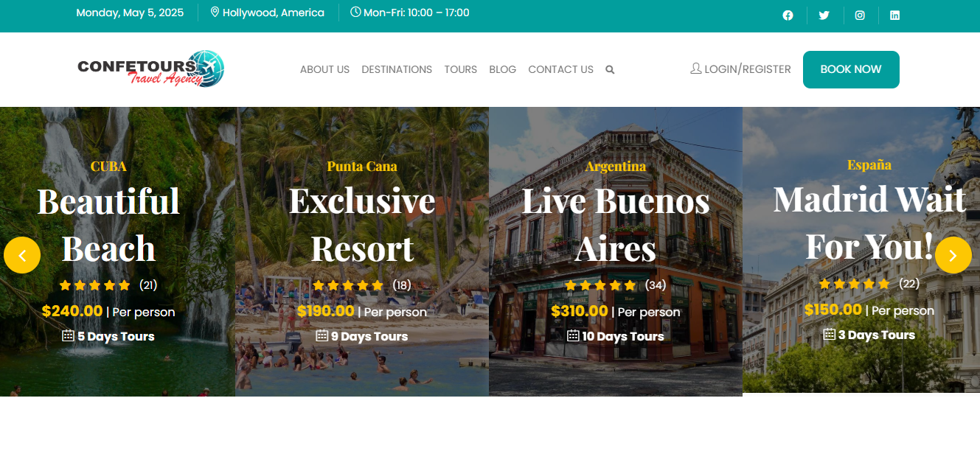Click the search magnifier icon in navigation
980x471 pixels.
tap(610, 70)
